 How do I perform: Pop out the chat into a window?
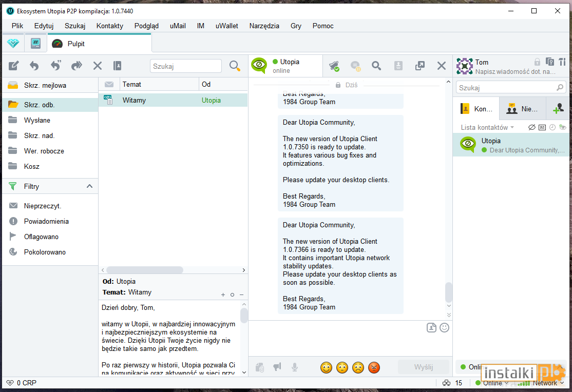[x=420, y=66]
